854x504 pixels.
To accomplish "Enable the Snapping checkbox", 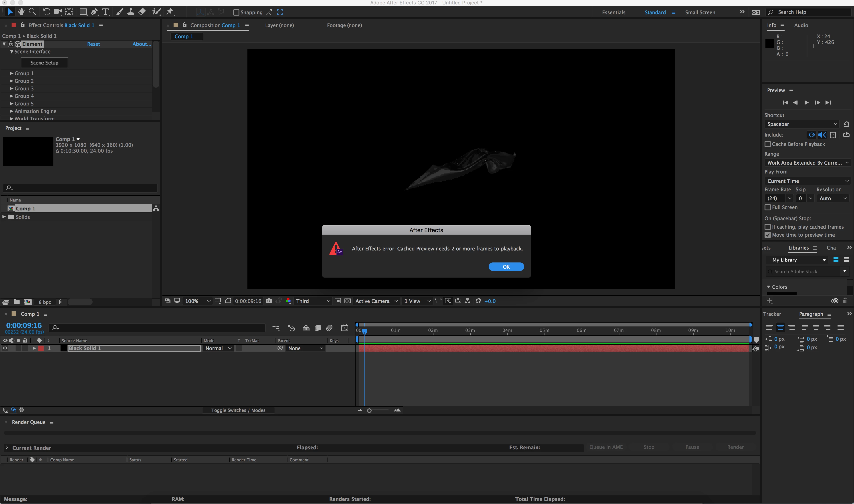I will point(236,12).
